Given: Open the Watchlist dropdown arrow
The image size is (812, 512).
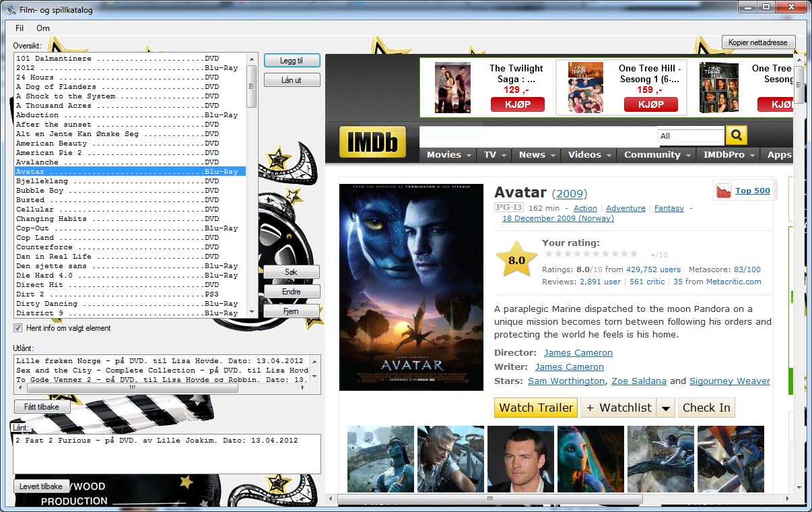Looking at the screenshot, I should [665, 408].
